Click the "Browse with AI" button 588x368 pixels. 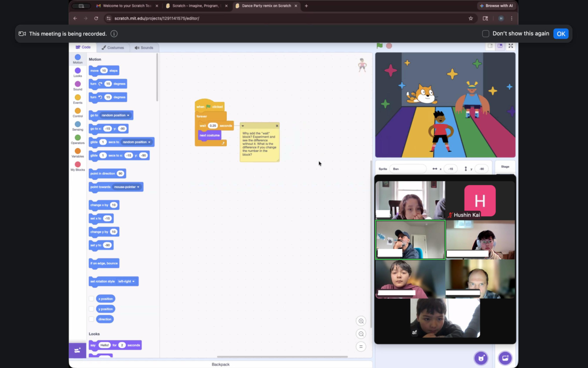496,5
